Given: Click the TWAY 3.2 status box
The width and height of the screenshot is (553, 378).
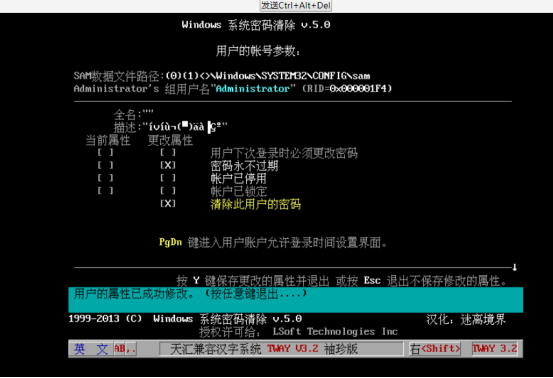Looking at the screenshot, I should point(495,349).
